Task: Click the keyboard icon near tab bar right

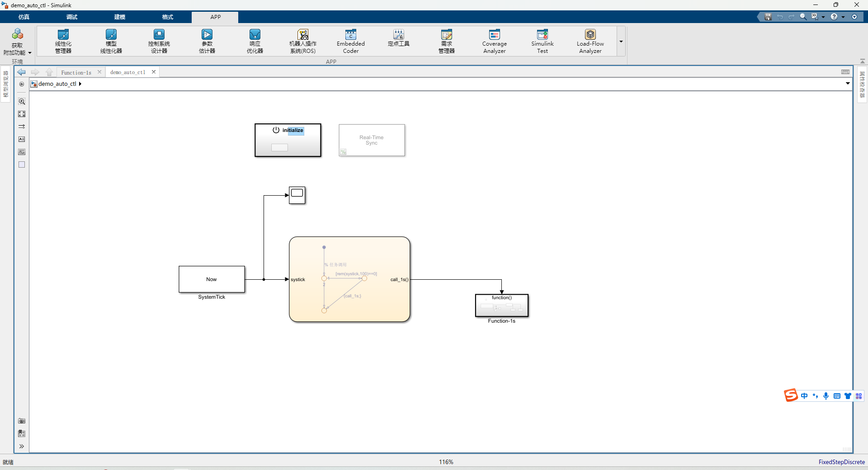Action: pos(845,72)
